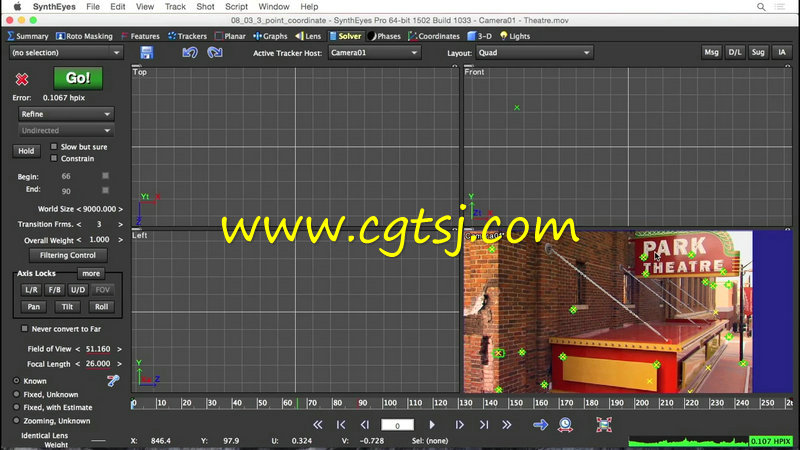Increase Overall Weight with right arrow

point(120,239)
